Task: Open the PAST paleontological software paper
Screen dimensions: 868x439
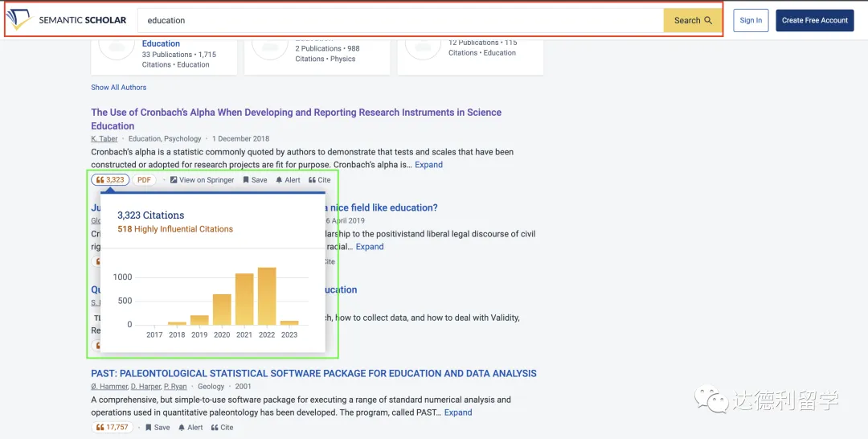Action: (x=313, y=373)
